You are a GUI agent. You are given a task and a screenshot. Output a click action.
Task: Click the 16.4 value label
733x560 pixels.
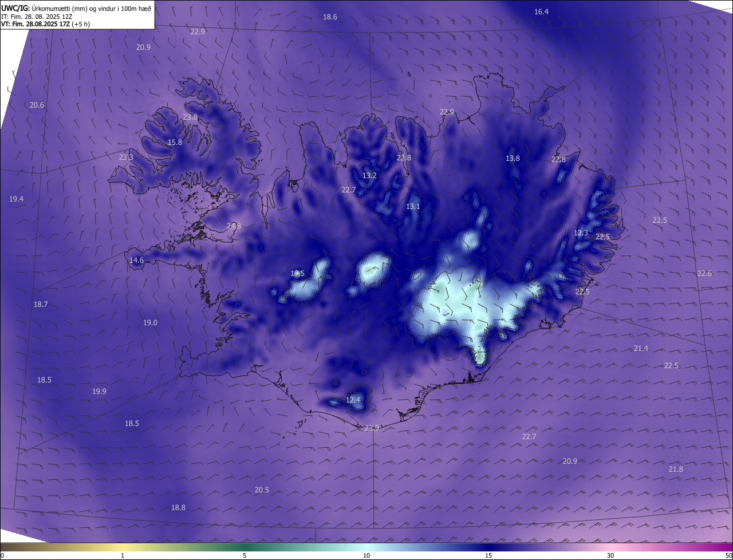pyautogui.click(x=541, y=12)
